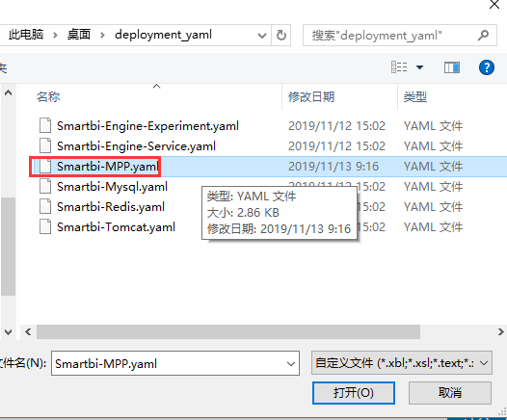Expand the address bar history dropdown
Screen dimensions: 507x420
(x=262, y=36)
